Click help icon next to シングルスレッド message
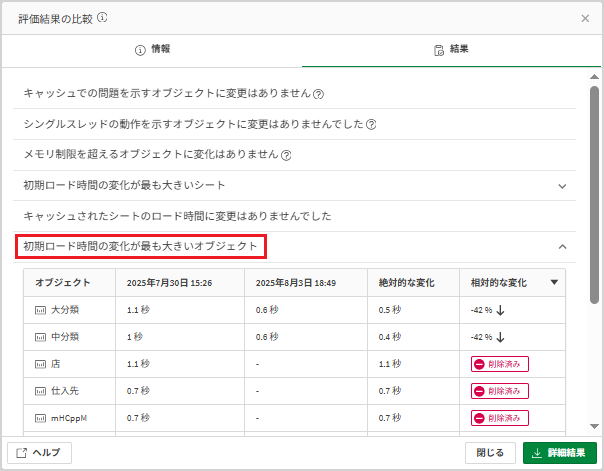The width and height of the screenshot is (604, 471). 371,124
